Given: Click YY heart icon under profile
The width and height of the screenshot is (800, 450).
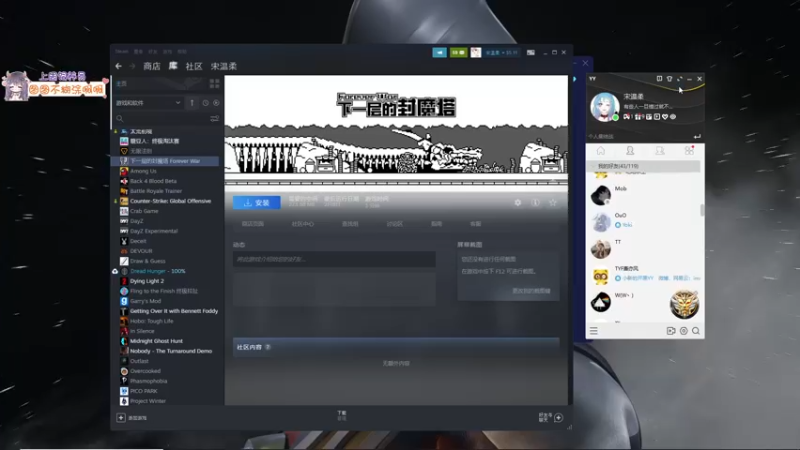Looking at the screenshot, I should point(665,117).
